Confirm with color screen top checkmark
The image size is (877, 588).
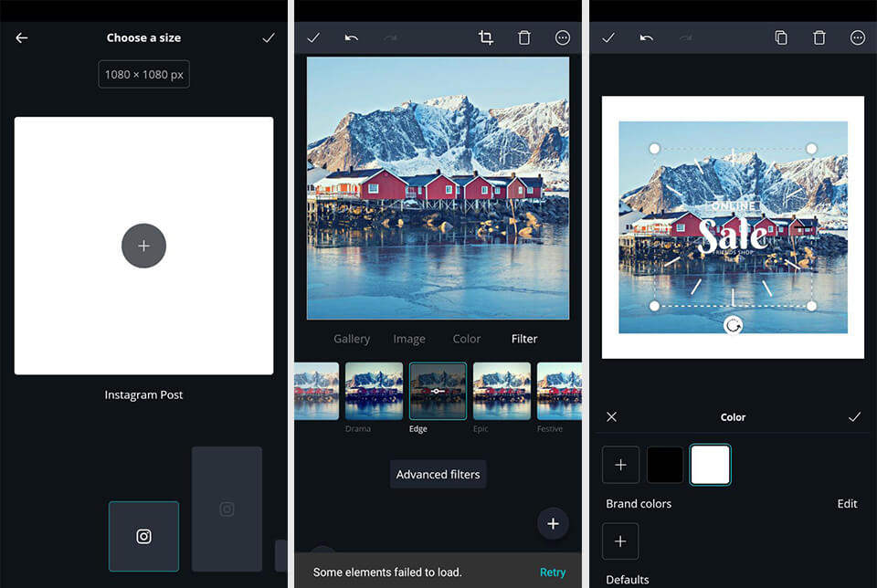click(x=608, y=38)
